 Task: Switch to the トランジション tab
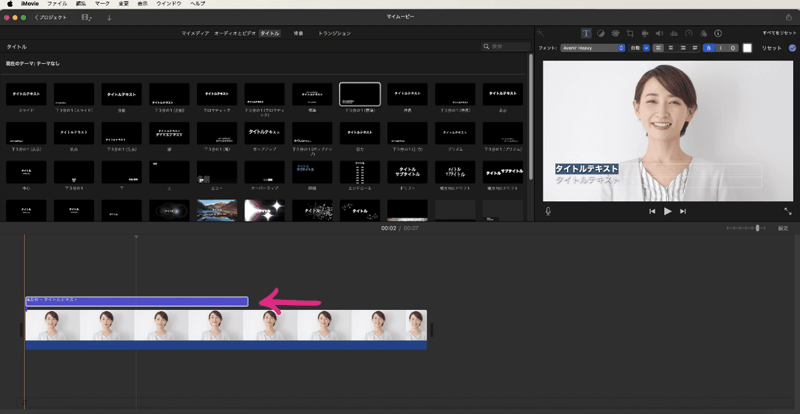click(x=334, y=33)
